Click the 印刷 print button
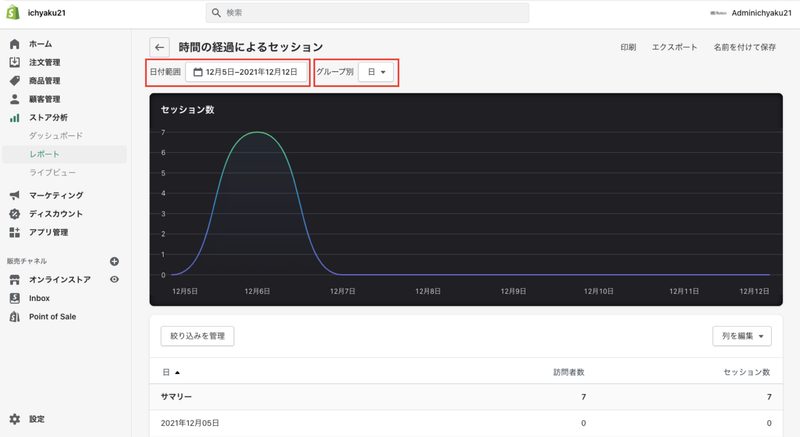 (x=628, y=47)
